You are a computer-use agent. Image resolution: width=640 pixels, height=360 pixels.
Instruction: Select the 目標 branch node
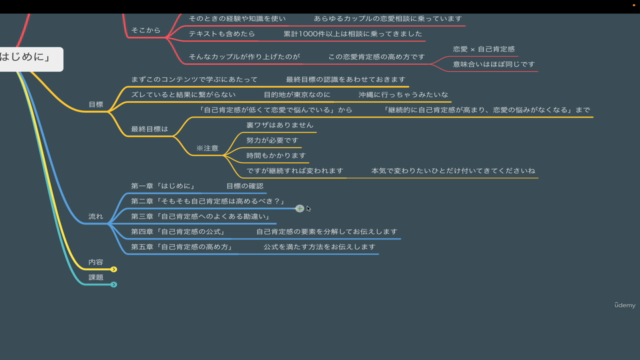[x=96, y=104]
